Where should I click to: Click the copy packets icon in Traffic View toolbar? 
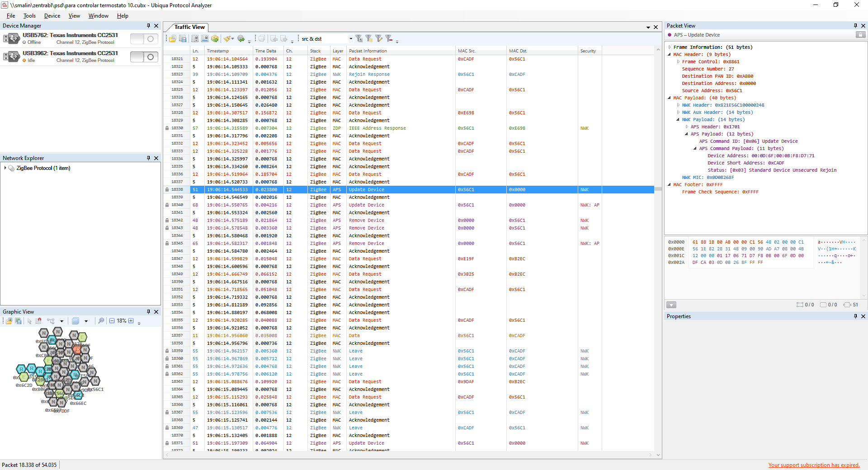point(262,39)
